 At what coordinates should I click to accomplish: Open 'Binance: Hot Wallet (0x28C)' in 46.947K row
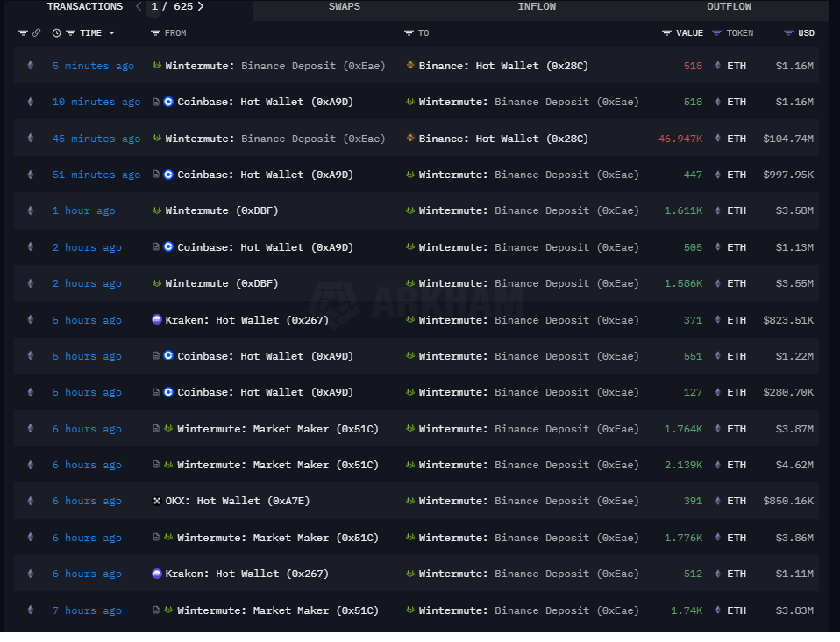[x=503, y=139]
